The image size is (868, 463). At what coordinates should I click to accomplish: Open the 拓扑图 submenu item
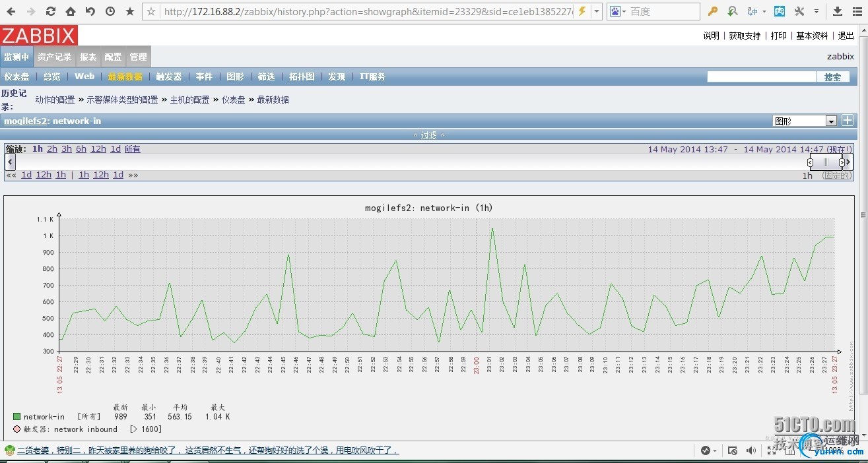click(302, 77)
